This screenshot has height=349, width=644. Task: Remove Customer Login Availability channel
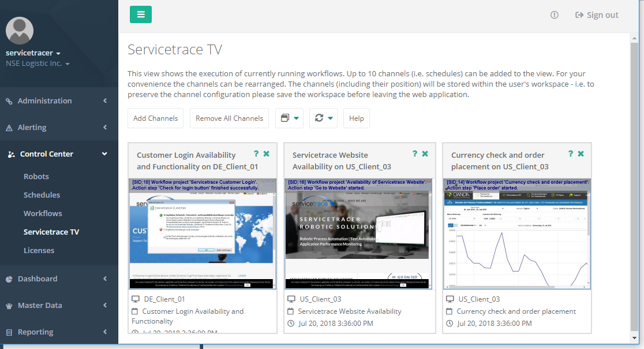click(x=267, y=153)
